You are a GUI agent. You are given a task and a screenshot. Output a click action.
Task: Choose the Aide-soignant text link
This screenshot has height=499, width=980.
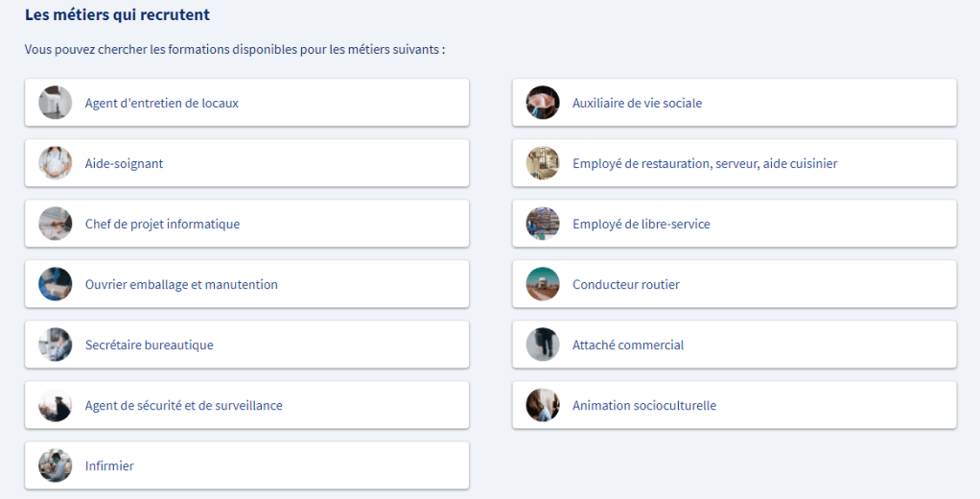(x=124, y=163)
